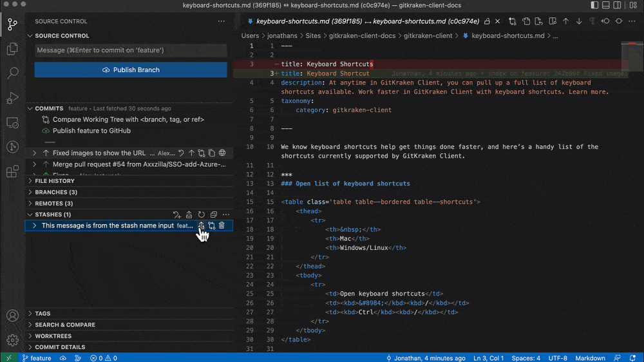The image size is (644, 362).
Task: Open the Extensions view
Action: point(12,171)
